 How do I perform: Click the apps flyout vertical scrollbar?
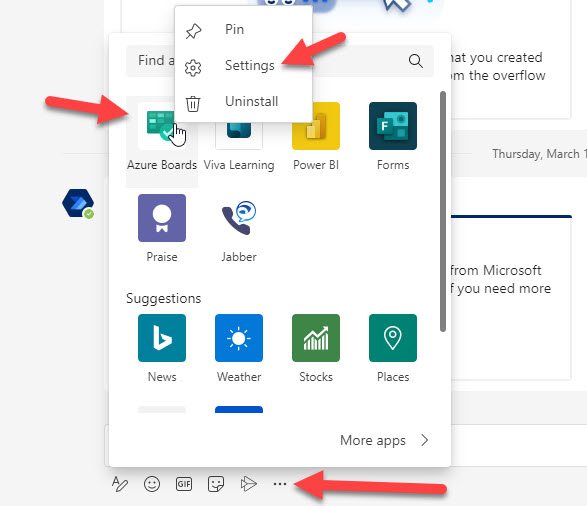point(443,211)
